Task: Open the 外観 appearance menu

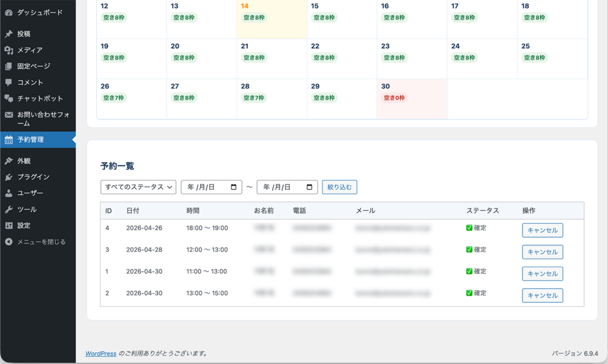Action: tap(24, 161)
